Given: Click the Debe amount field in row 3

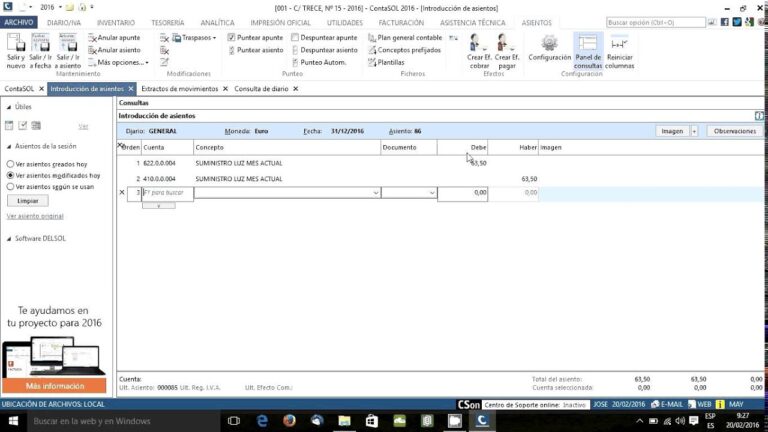Looking at the screenshot, I should (x=462, y=193).
